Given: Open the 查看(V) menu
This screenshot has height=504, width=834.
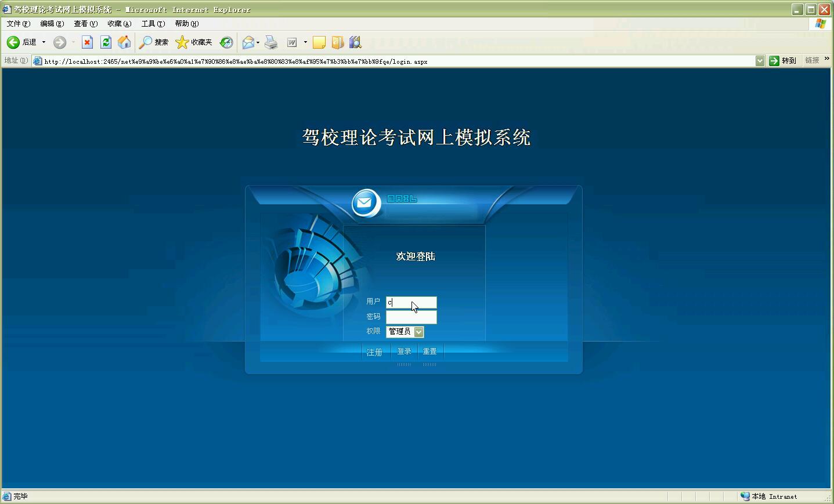Looking at the screenshot, I should click(x=85, y=24).
